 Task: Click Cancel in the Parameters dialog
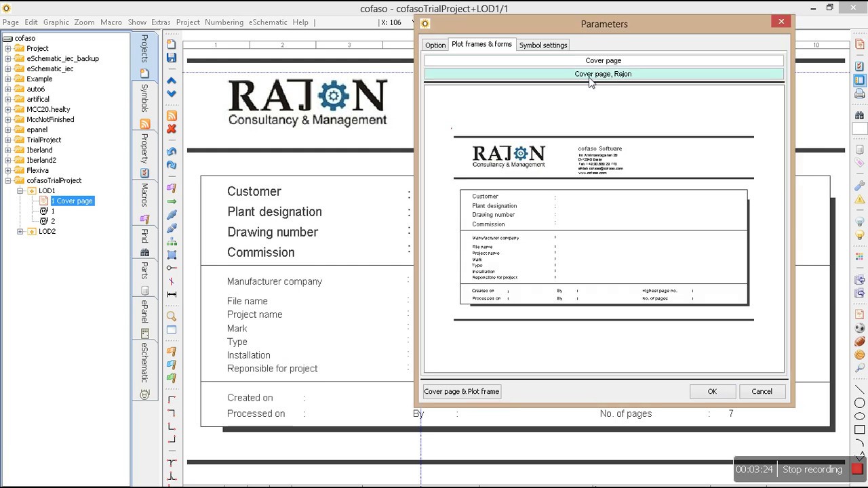pos(762,391)
